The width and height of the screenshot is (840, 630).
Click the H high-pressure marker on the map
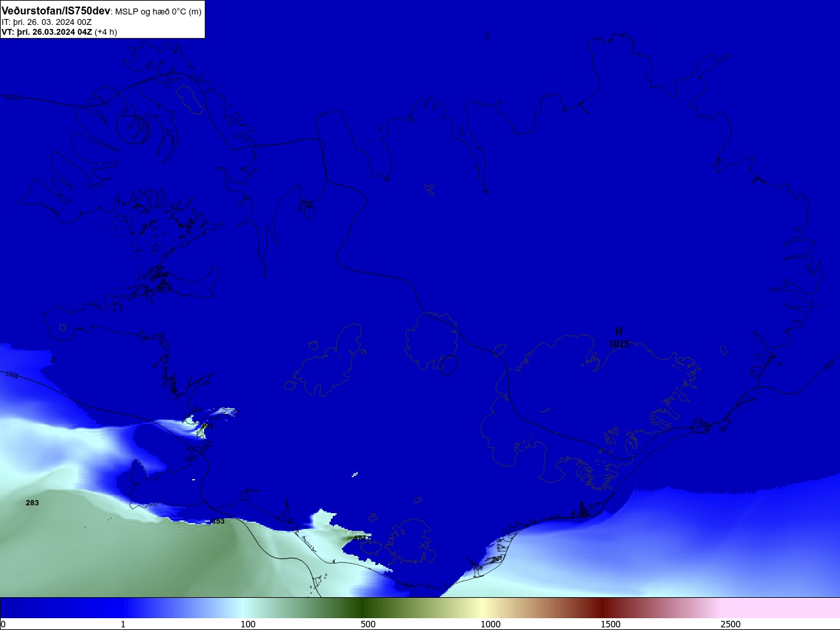click(618, 331)
